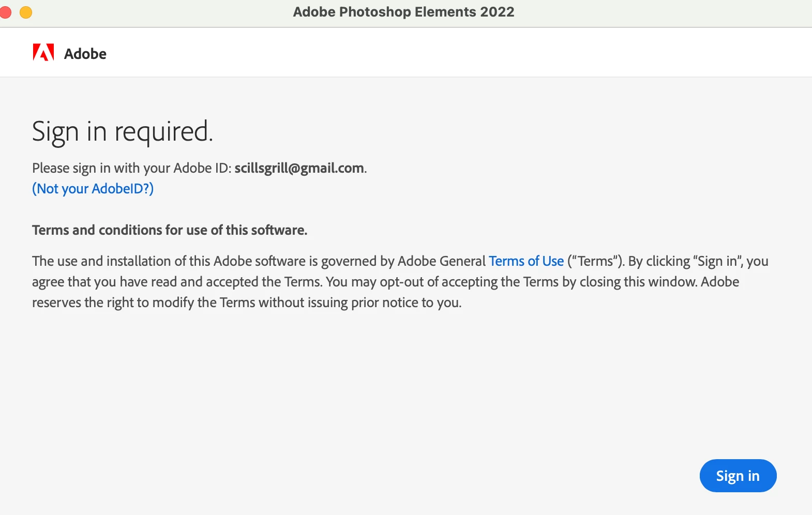Viewport: 812px width, 515px height.
Task: Click the Adobe Photoshop Elements 2022 title
Action: [404, 12]
